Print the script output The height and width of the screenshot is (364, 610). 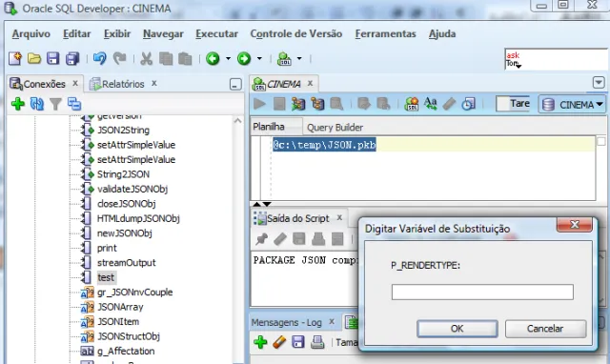[x=318, y=239]
